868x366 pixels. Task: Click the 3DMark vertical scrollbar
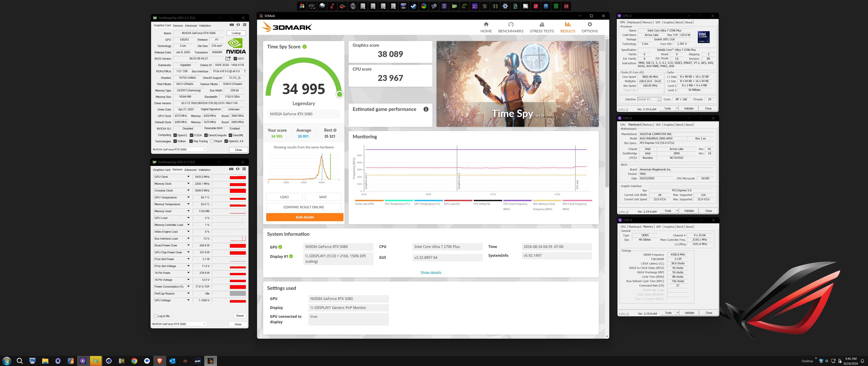607,113
